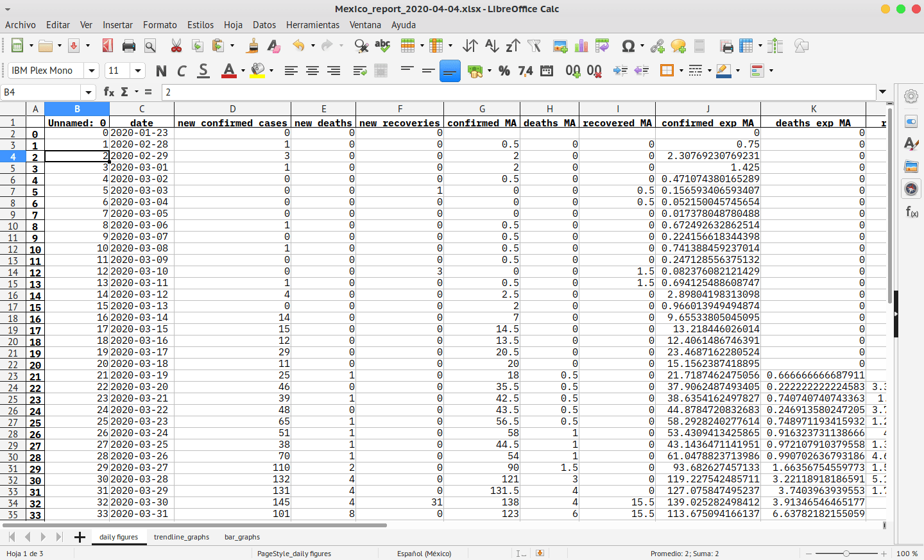Click the add new sheet plus button
Image resolution: width=924 pixels, height=560 pixels.
point(80,537)
